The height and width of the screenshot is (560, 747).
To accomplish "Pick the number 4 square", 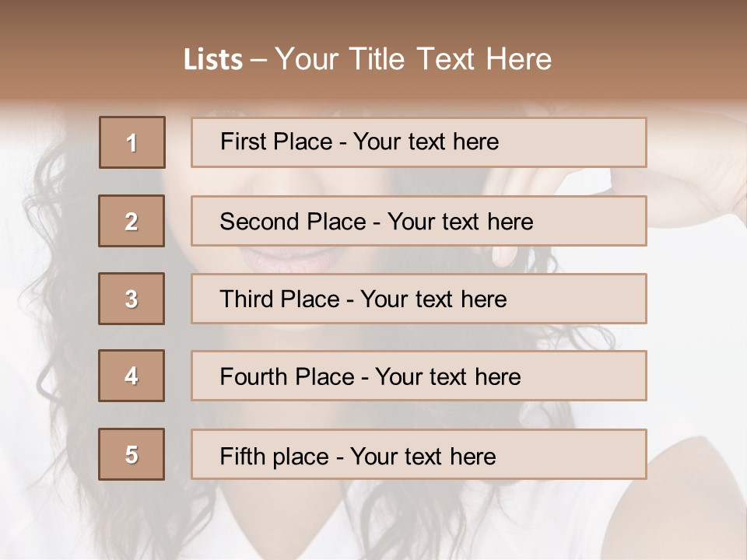I will [132, 376].
